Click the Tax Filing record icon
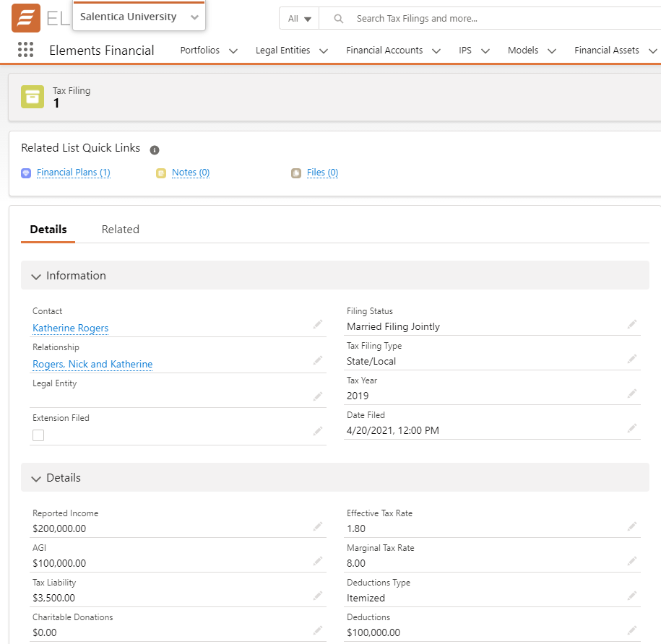This screenshot has width=661, height=644. (x=33, y=97)
